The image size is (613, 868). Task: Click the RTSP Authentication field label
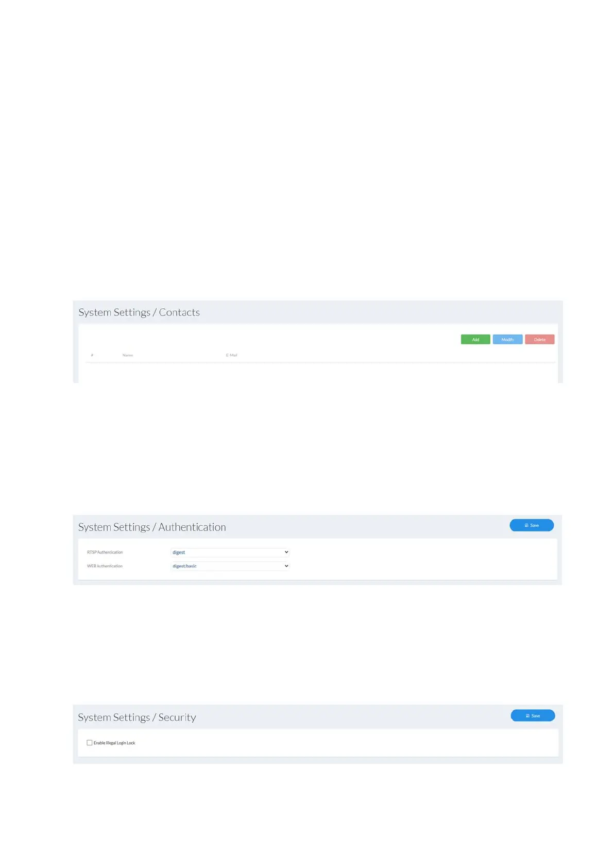[105, 552]
